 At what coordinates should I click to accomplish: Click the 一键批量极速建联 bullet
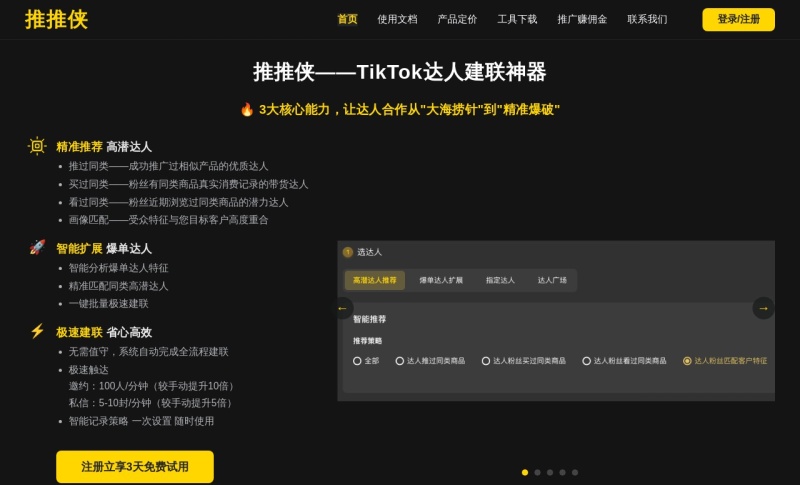(109, 303)
